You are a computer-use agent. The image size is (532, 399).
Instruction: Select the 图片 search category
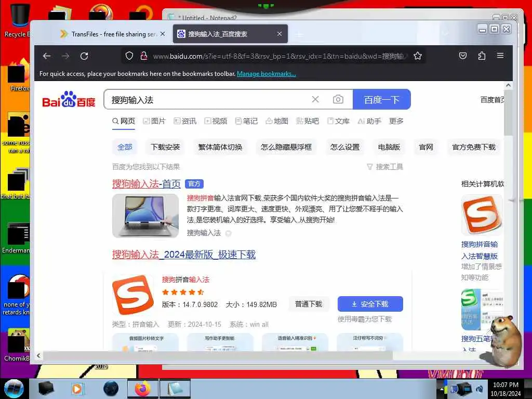154,121
